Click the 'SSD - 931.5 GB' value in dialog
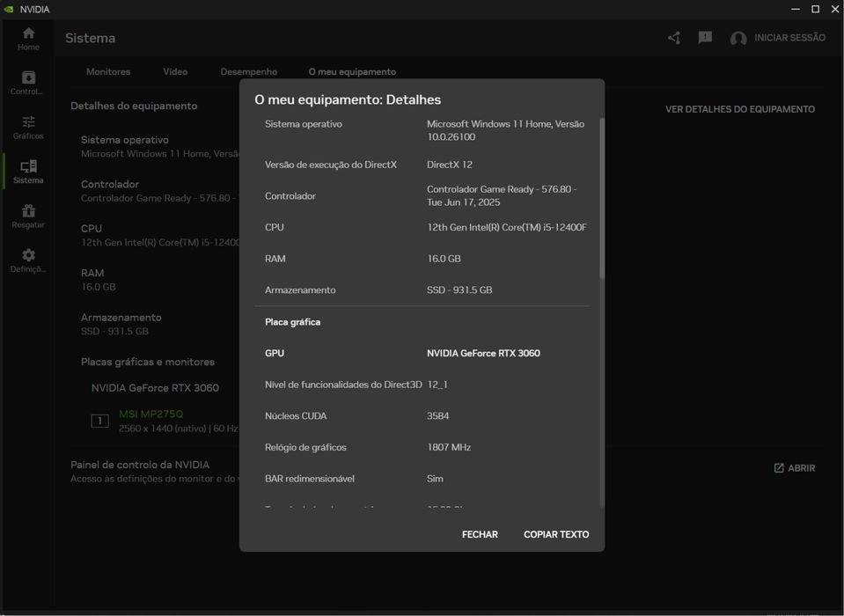The image size is (844, 616). (459, 290)
